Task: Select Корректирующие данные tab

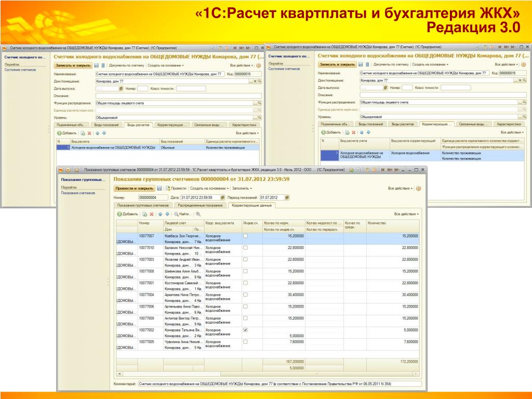Action: [x=252, y=205]
